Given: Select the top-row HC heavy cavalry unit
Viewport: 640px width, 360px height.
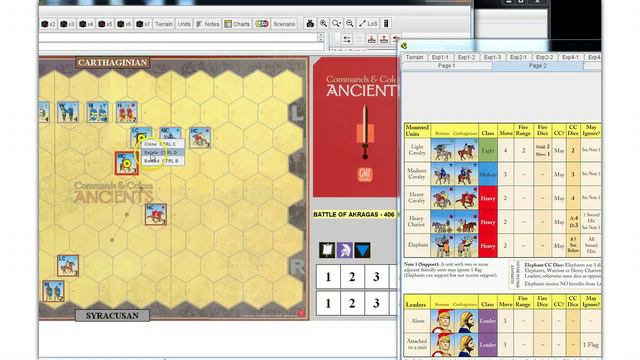Looking at the screenshot, I should 200,138.
